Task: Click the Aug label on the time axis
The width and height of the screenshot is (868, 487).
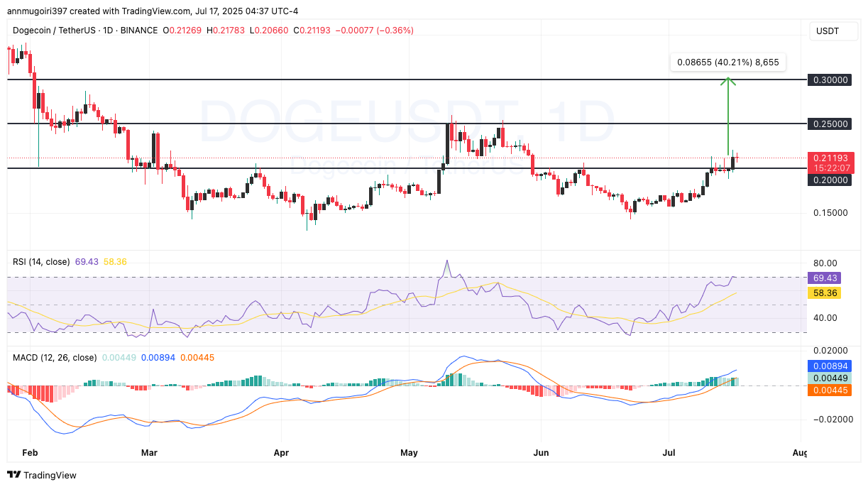Action: 800,452
